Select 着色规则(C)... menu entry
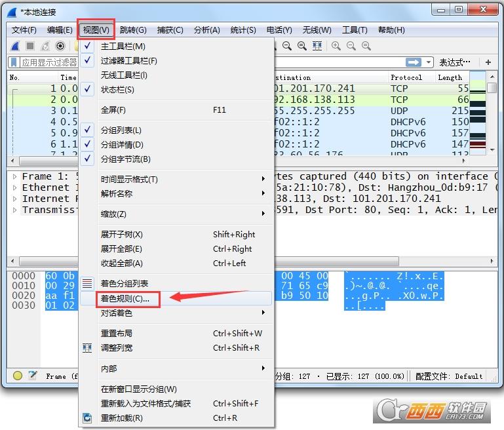The height and width of the screenshot is (430, 504). [176, 299]
